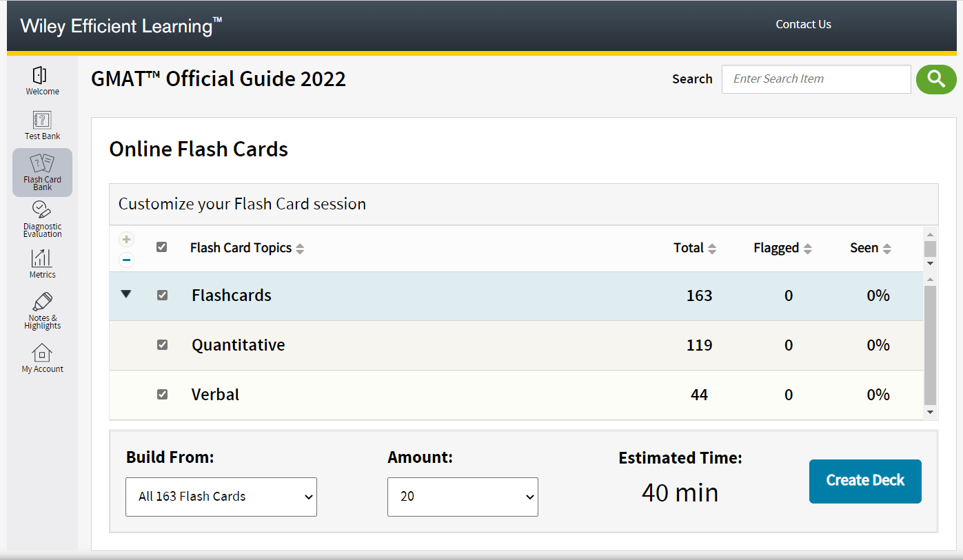
Task: Go to Diagnostic Evaluation
Action: click(41, 219)
